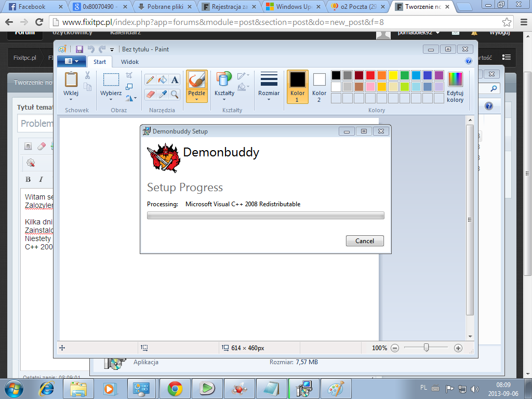532x399 pixels.
Task: Open the shape outline dropdown in Paint
Action: [243, 75]
